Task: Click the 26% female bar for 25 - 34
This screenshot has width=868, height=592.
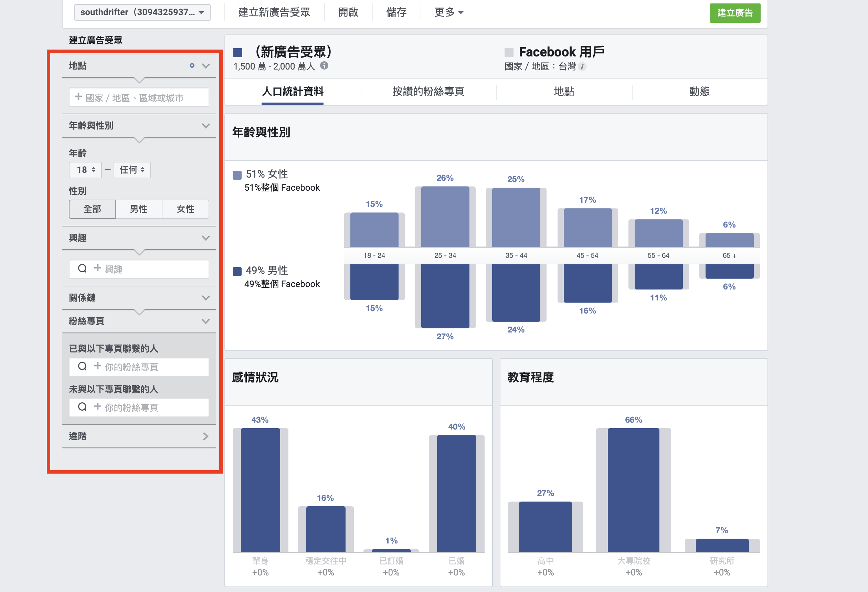Action: [445, 216]
